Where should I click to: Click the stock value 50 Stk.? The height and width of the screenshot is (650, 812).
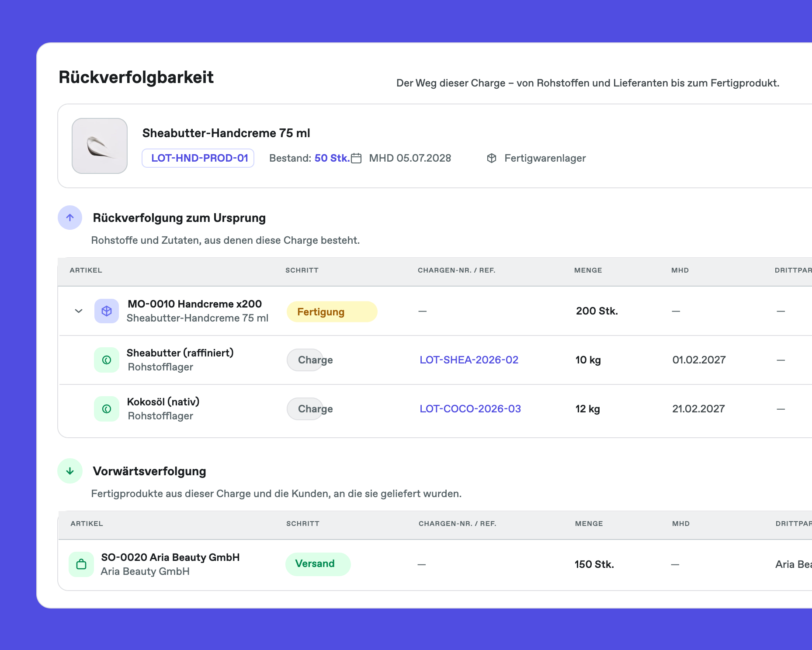(x=332, y=158)
